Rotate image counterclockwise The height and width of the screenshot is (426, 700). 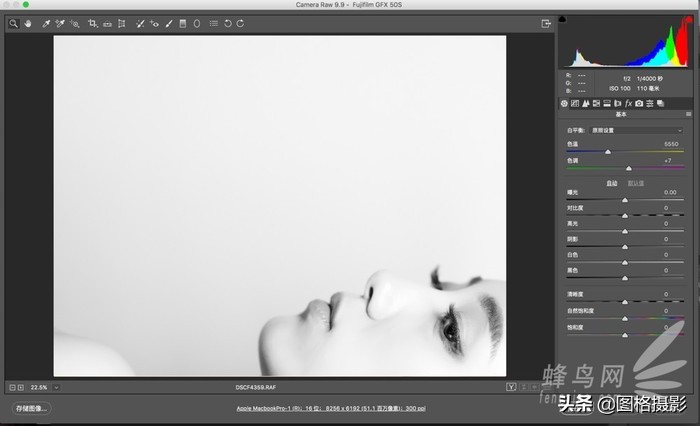click(x=227, y=23)
